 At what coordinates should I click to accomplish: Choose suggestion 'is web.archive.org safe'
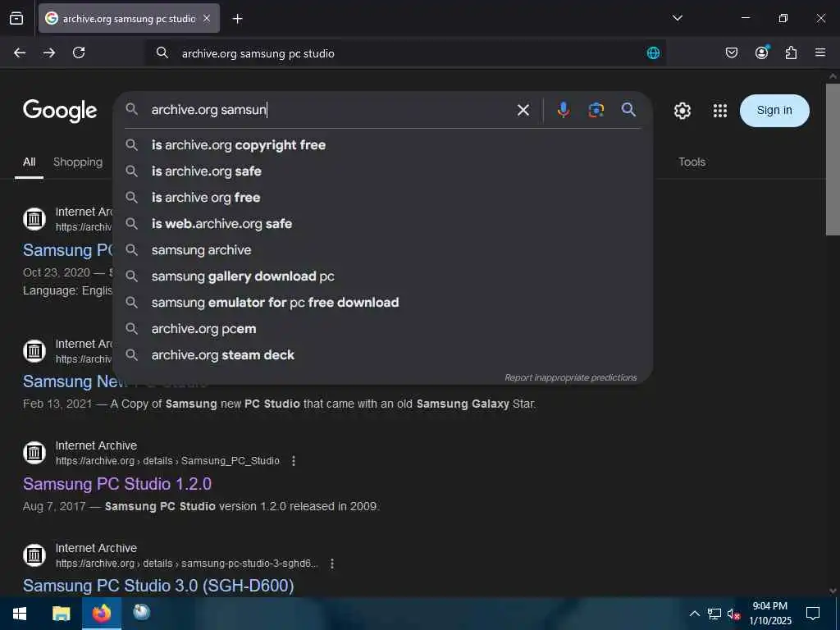click(x=382, y=224)
